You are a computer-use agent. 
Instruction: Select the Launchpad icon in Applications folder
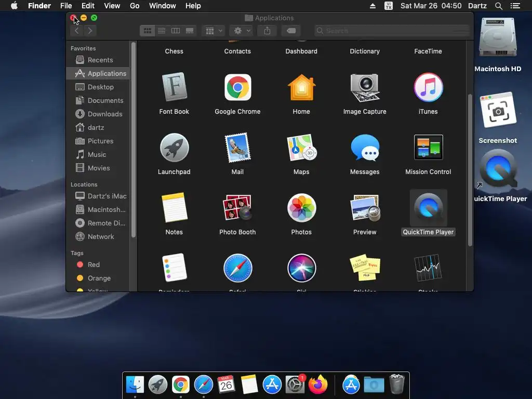coord(174,148)
